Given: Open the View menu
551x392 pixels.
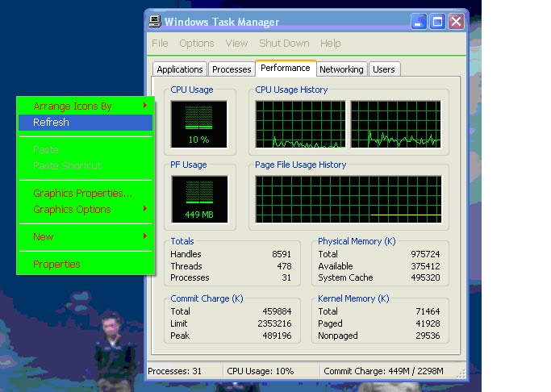Looking at the screenshot, I should [236, 44].
